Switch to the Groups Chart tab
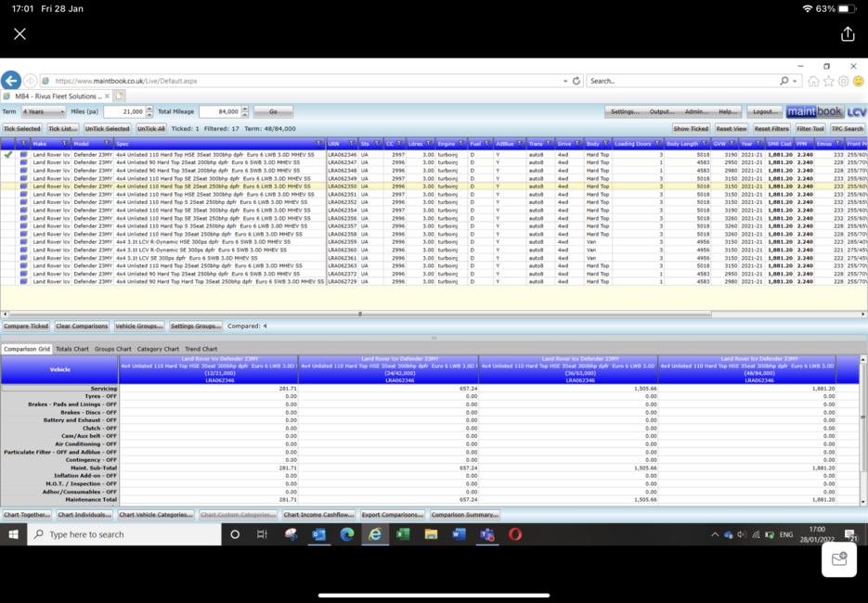 coord(113,349)
